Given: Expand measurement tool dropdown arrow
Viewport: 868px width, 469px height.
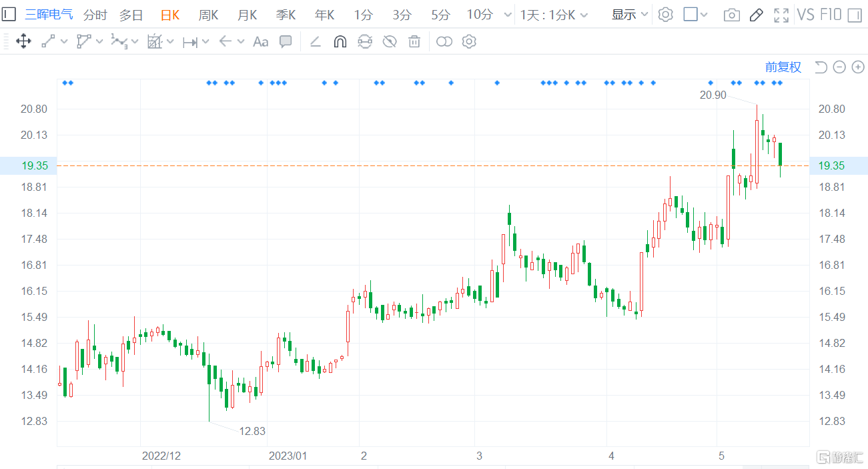Looking at the screenshot, I should [x=205, y=42].
